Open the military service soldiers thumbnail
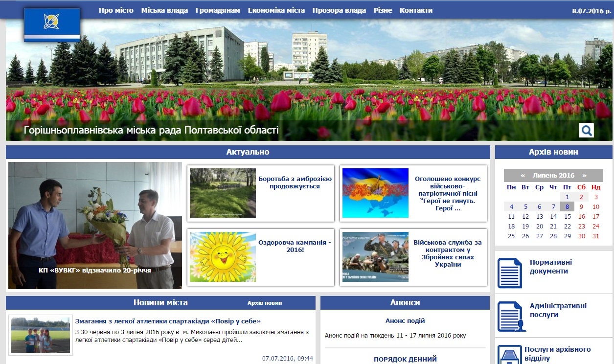The width and height of the screenshot is (614, 364). pyautogui.click(x=375, y=257)
